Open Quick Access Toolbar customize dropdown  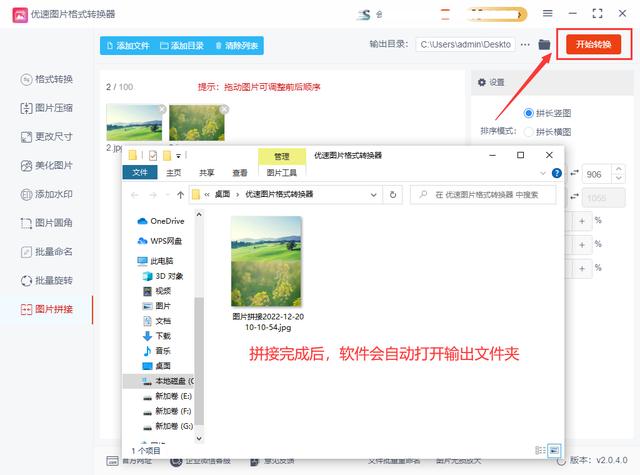[x=178, y=156]
